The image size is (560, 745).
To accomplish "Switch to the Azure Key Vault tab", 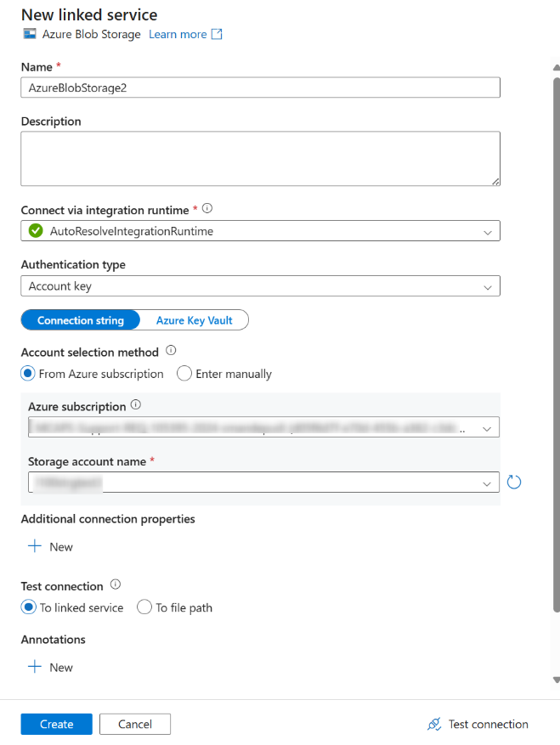I will pos(194,320).
